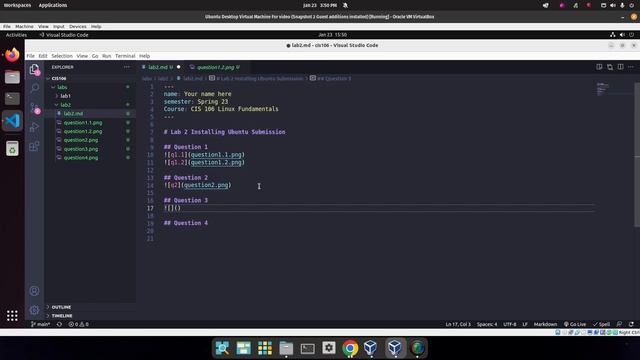Open the Explorer view in the activity bar
This screenshot has height=360, width=640.
(35, 70)
